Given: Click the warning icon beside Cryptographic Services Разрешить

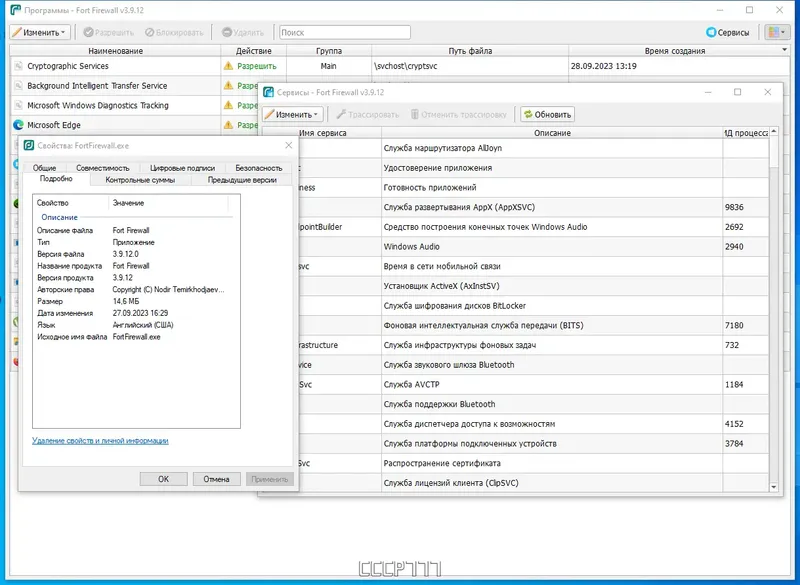Looking at the screenshot, I should tap(228, 66).
